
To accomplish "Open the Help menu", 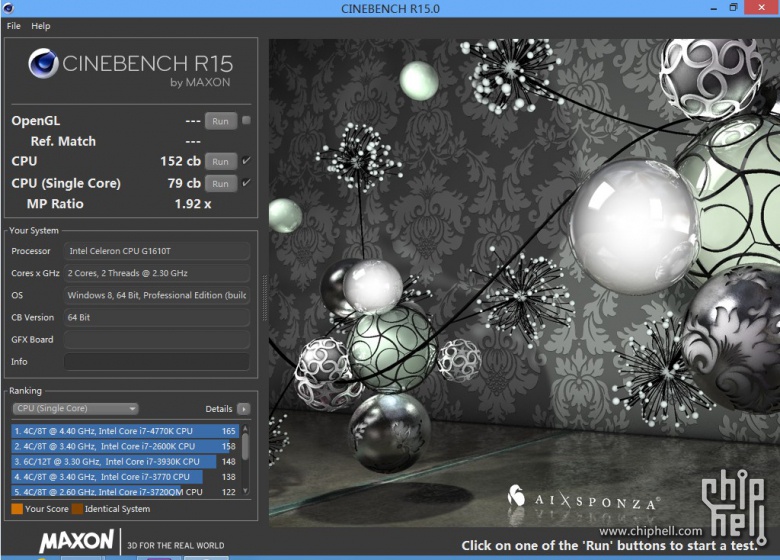I will pyautogui.click(x=41, y=26).
